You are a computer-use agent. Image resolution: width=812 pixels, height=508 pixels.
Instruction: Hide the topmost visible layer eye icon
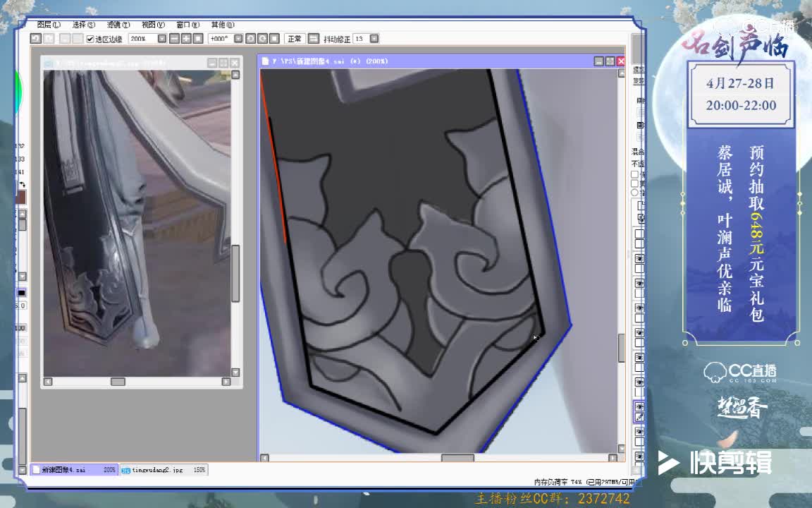[640, 259]
